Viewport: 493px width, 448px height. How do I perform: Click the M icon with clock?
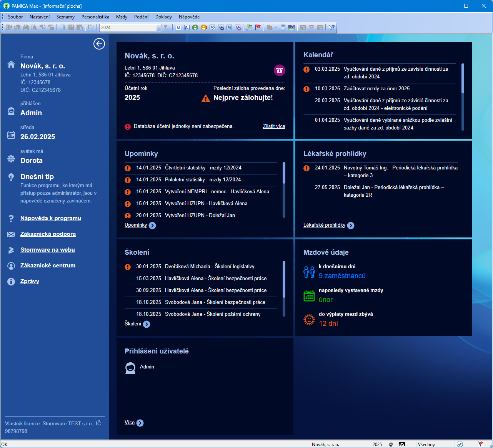coord(212,28)
